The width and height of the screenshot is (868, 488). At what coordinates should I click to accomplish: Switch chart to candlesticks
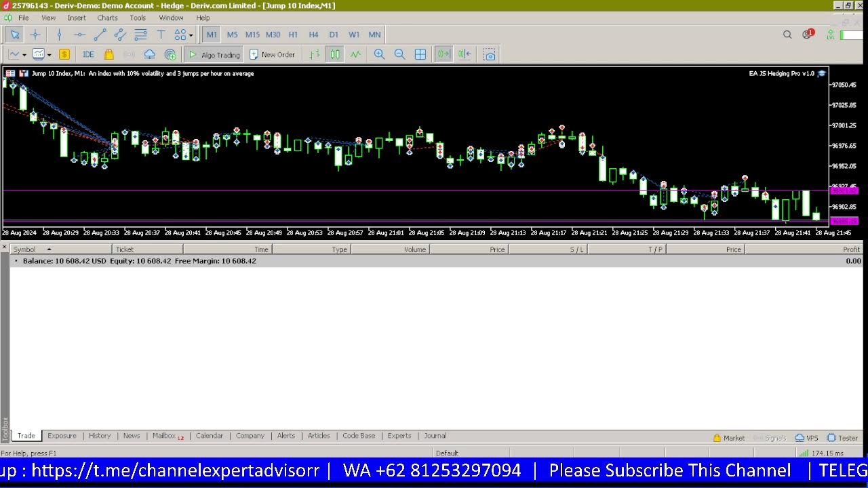click(x=335, y=54)
